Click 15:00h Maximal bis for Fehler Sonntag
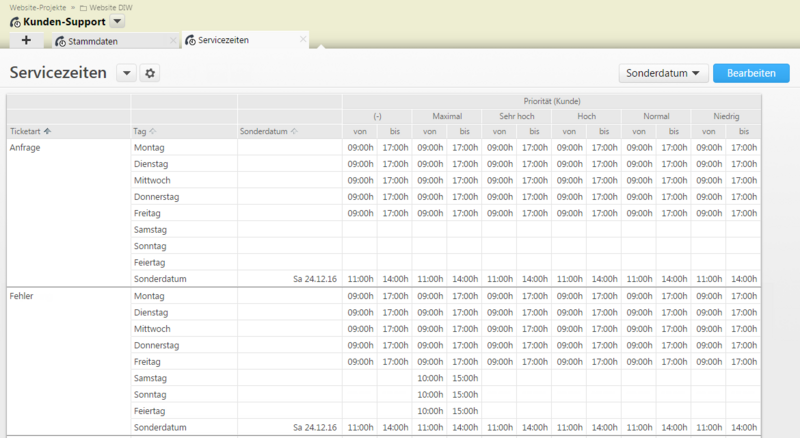The height and width of the screenshot is (438, 800). click(465, 395)
